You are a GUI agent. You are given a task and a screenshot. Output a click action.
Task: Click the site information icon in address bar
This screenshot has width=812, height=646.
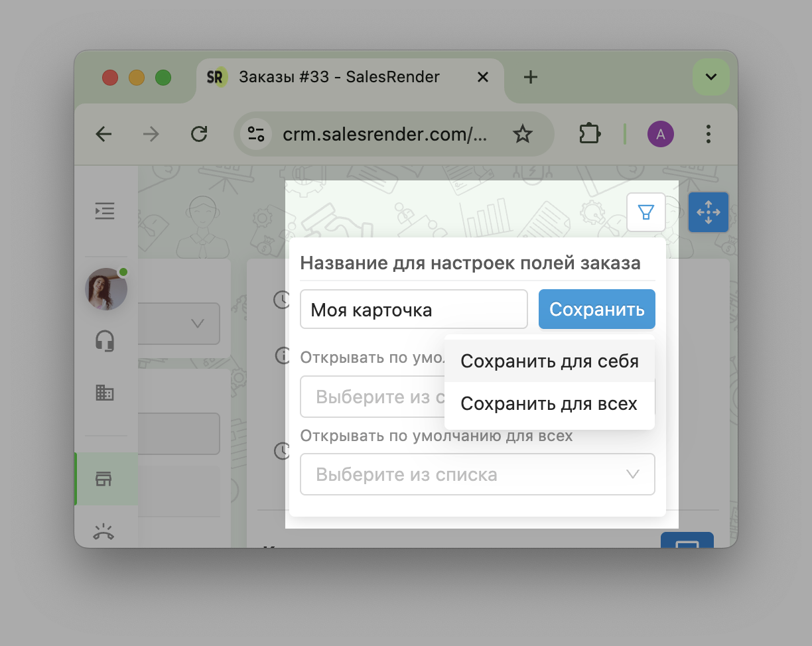pyautogui.click(x=256, y=135)
